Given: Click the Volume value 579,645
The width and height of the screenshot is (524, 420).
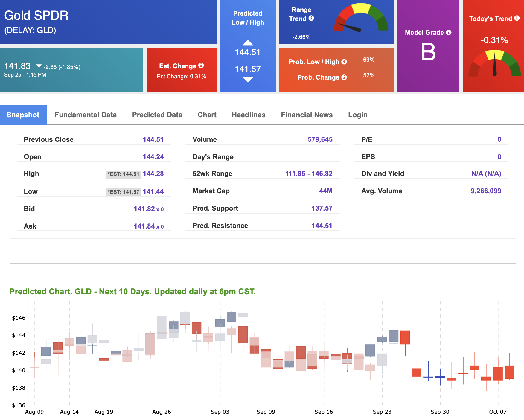Looking at the screenshot, I should pyautogui.click(x=320, y=139).
